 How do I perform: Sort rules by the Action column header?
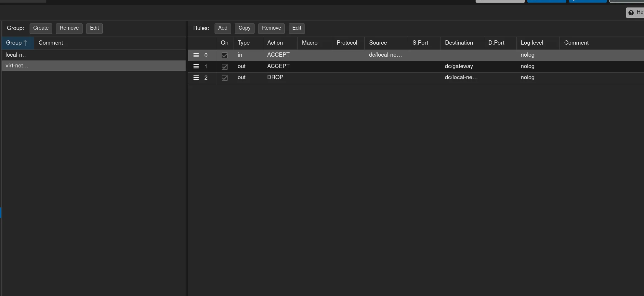pos(275,43)
